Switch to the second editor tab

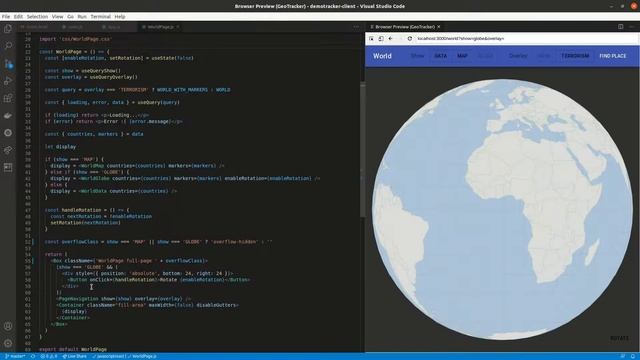pos(76,27)
